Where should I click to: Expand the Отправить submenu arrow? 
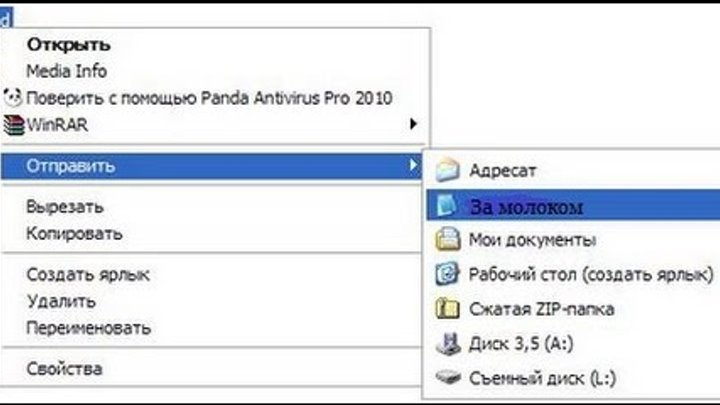413,164
